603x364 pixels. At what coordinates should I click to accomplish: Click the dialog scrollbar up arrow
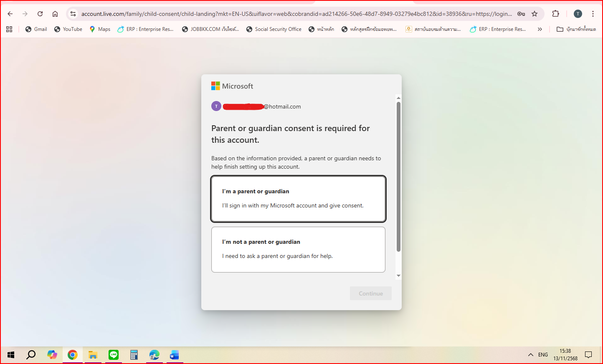tap(398, 98)
